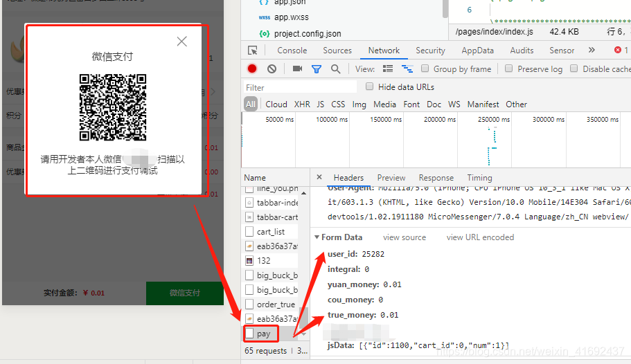Check Hide data URLs
The width and height of the screenshot is (631, 364).
pos(369,87)
